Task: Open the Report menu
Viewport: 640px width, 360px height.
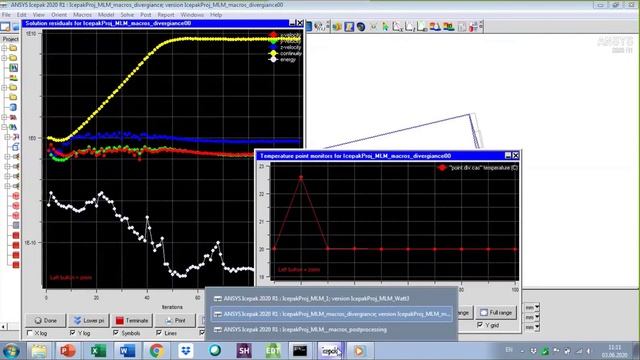Action: 166,15
